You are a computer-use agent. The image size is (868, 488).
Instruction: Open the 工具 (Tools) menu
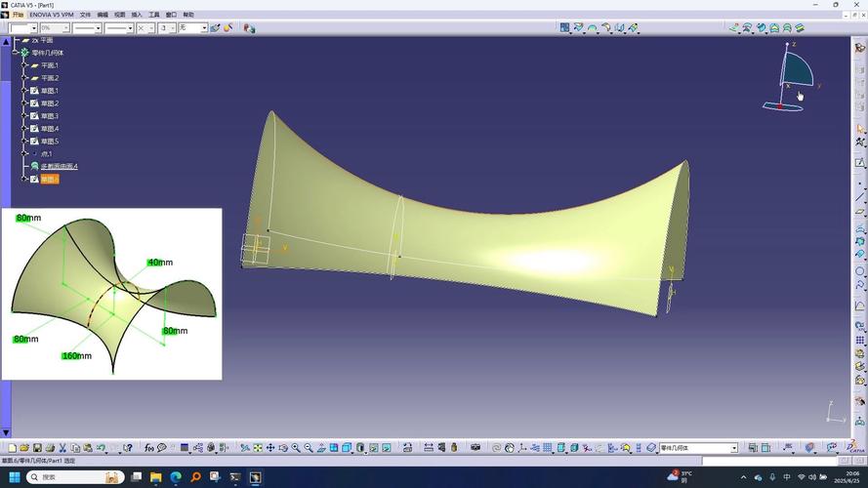click(x=154, y=15)
